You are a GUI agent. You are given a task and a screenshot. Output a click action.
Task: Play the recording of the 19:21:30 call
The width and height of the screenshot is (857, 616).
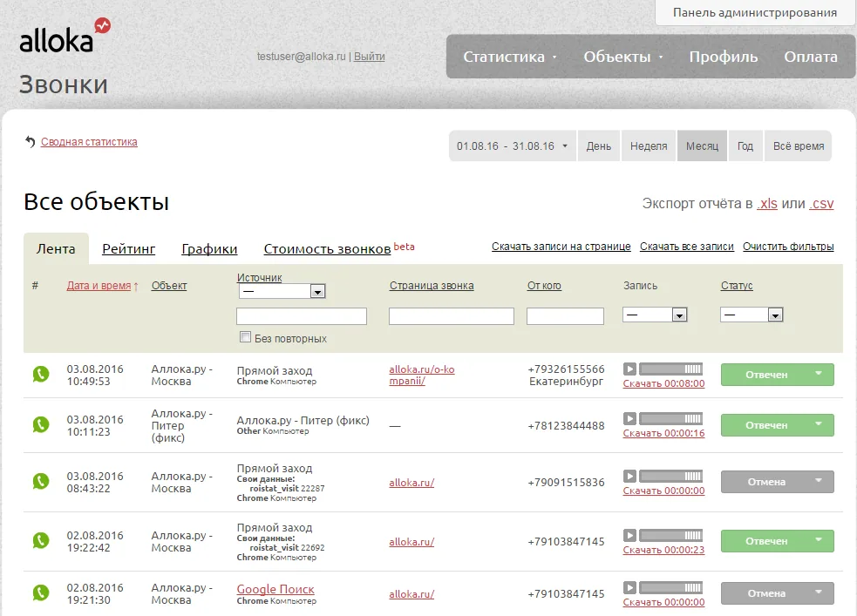pos(629,587)
